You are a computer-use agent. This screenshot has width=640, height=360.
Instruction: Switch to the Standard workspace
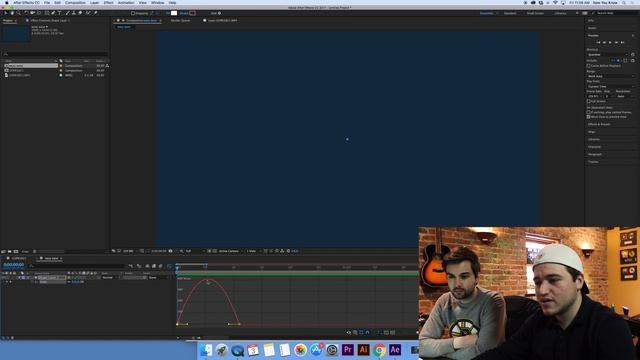click(x=510, y=13)
